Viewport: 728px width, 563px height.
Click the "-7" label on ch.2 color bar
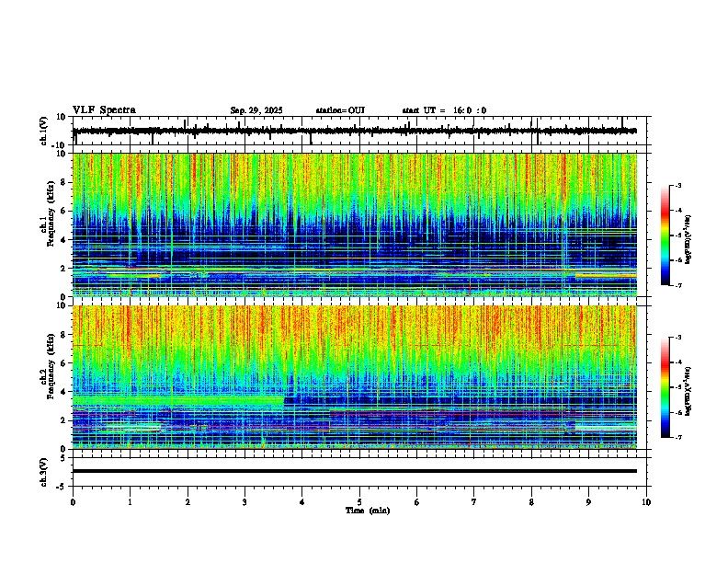pos(678,437)
